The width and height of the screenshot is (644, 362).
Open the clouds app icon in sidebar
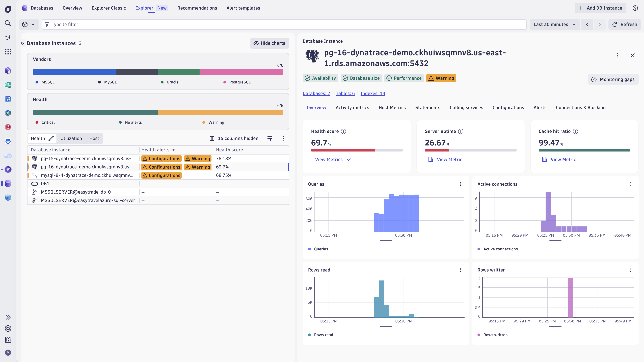coord(8,155)
